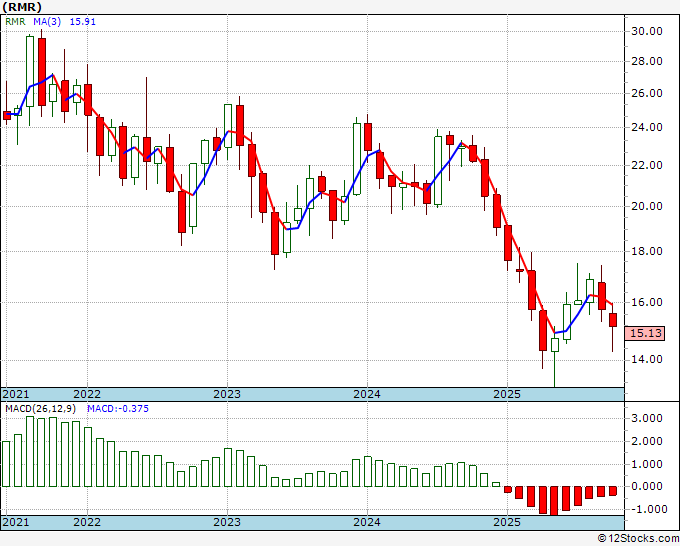Click the 3.000 MACD axis label
The width and height of the screenshot is (680, 546).
(647, 418)
